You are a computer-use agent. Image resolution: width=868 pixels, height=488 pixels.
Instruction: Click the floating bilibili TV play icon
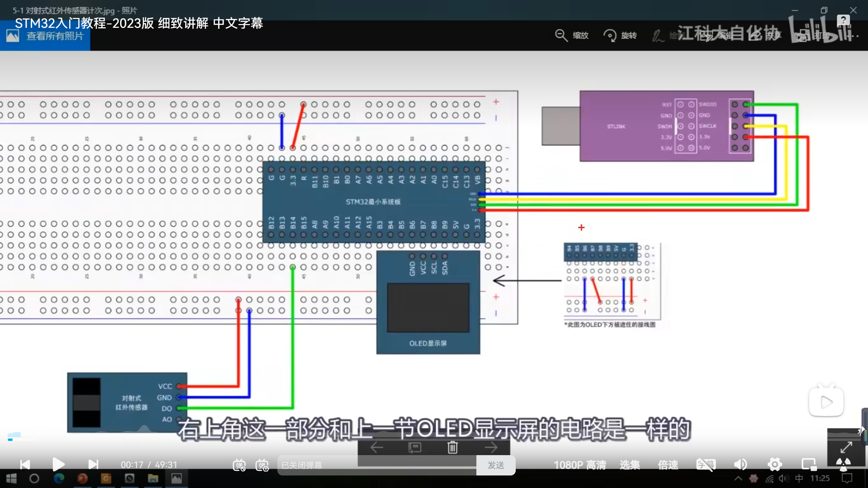(x=826, y=402)
